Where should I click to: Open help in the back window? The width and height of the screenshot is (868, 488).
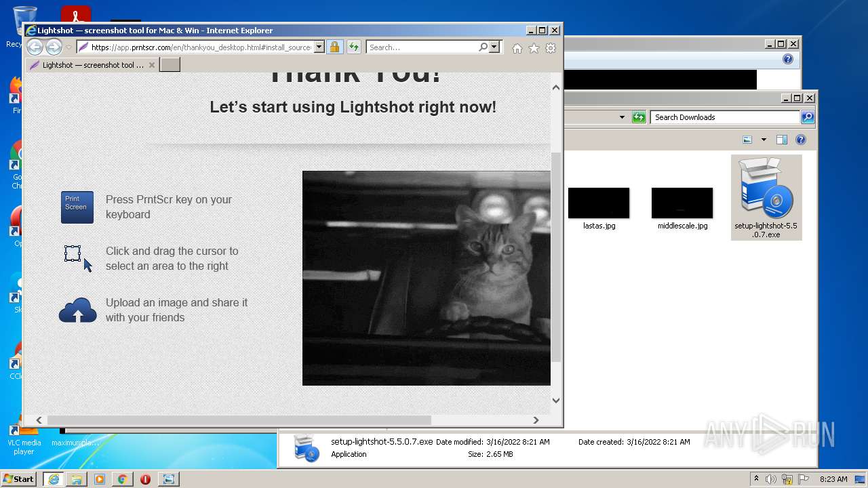787,59
